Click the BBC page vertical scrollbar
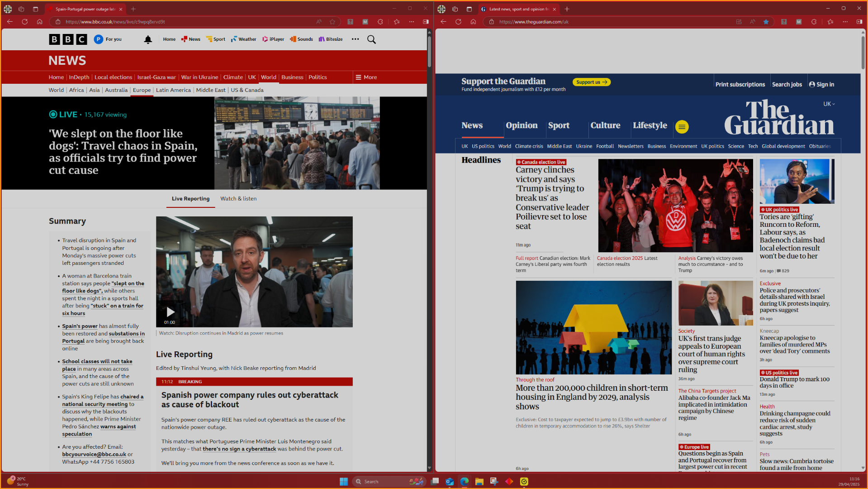The width and height of the screenshot is (868, 489). pos(429,52)
